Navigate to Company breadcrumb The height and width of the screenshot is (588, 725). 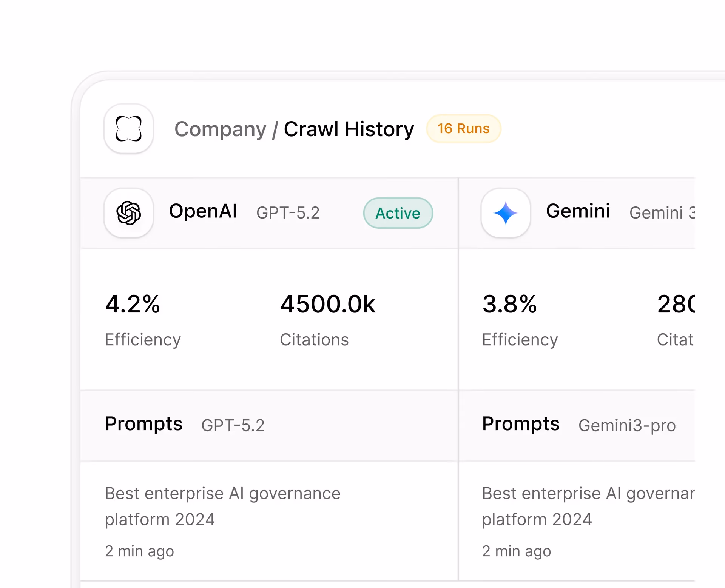(x=220, y=129)
